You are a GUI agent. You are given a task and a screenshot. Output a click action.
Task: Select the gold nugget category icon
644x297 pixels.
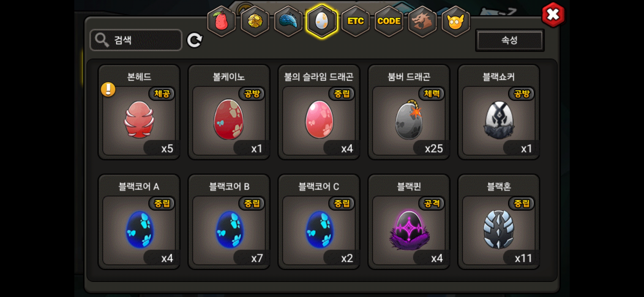click(255, 21)
